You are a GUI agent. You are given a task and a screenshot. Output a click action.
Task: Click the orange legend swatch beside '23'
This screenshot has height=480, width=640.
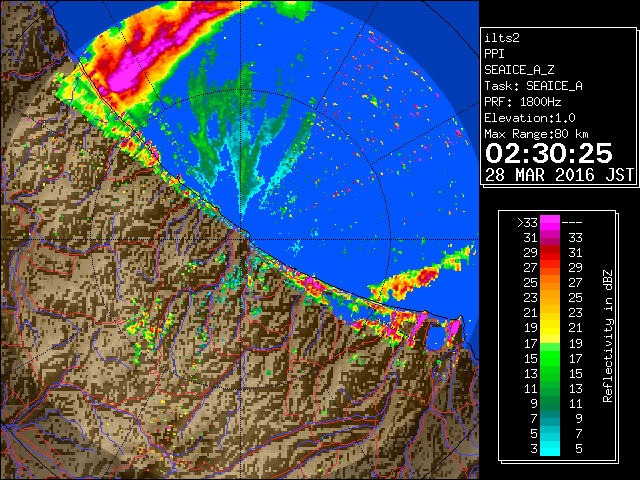click(x=550, y=298)
